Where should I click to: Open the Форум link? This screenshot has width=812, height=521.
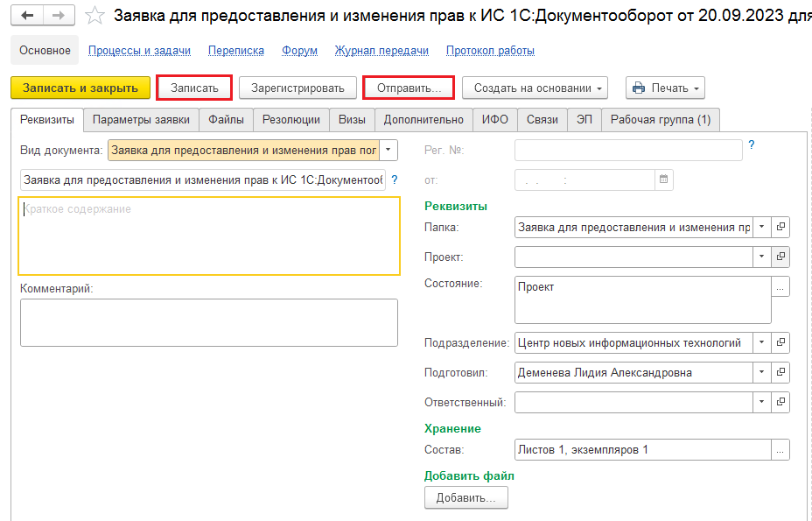pos(299,50)
